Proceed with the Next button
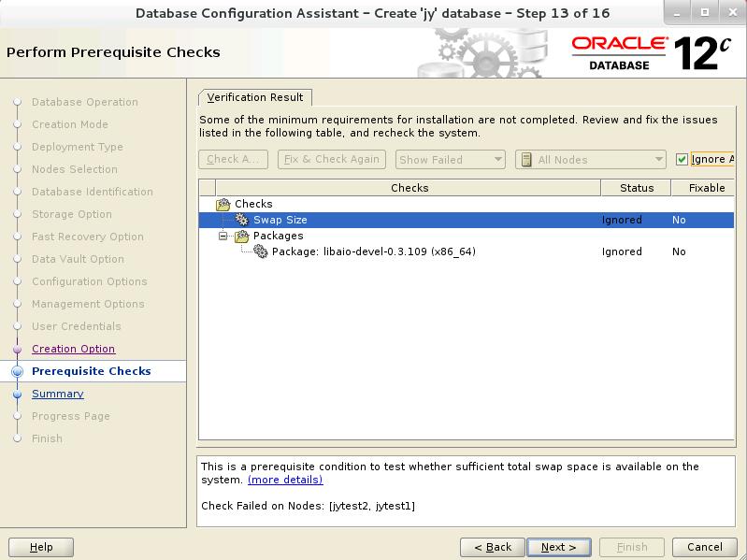 [559, 547]
